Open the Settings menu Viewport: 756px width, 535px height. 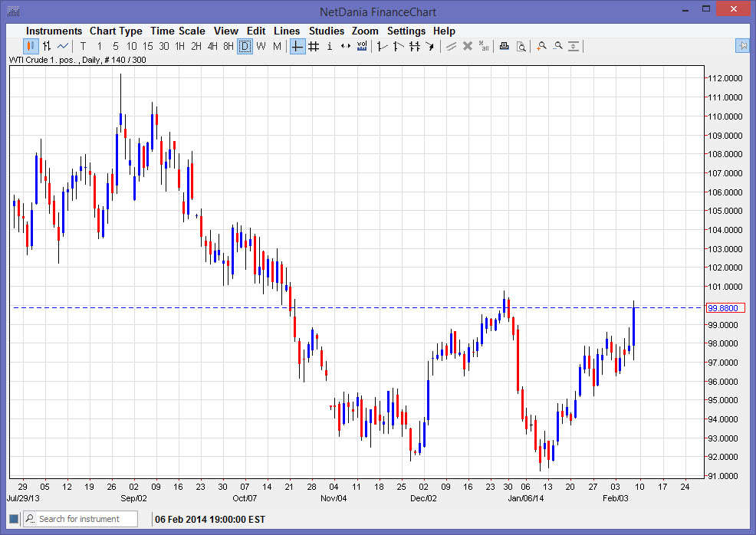406,31
